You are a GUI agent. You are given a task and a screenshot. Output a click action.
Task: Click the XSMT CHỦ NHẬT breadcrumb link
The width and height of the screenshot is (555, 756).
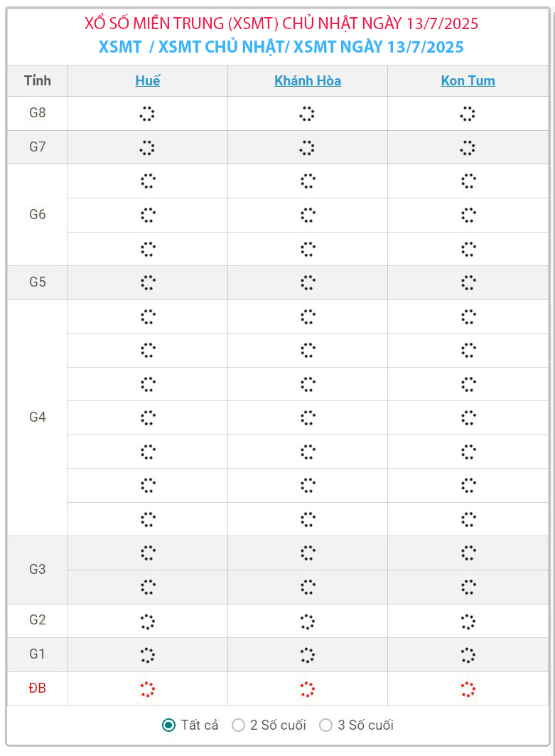[x=221, y=47]
